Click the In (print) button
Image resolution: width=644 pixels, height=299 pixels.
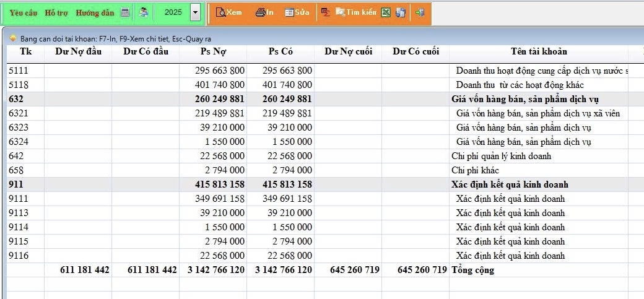264,12
